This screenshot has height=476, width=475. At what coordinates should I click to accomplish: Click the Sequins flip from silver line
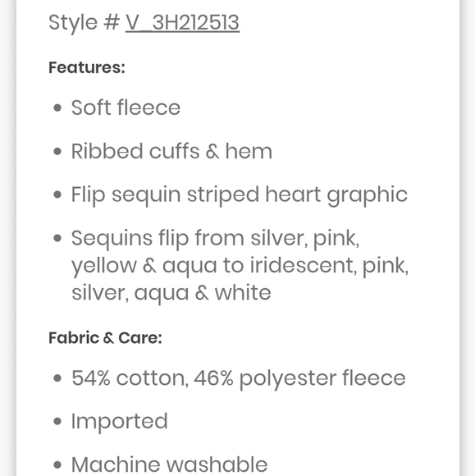(x=215, y=239)
